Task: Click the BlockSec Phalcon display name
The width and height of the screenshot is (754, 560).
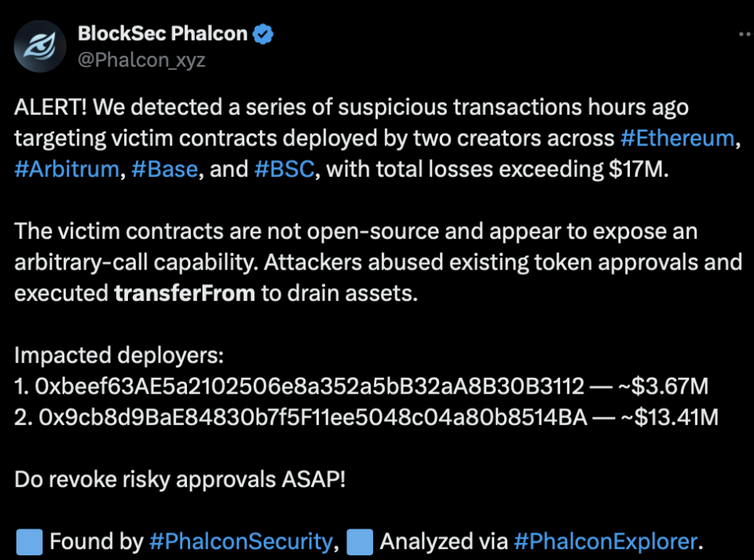Action: point(163,34)
